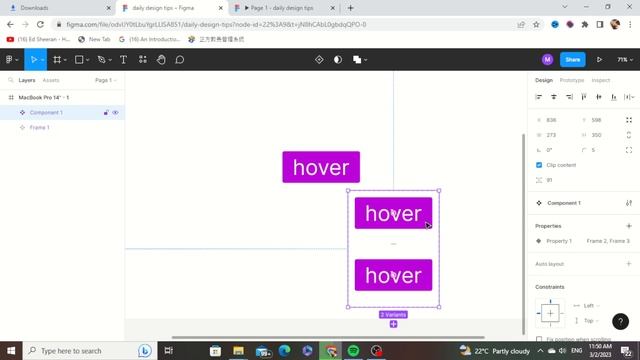Click the Share button
Viewport: 640px width, 360px height.
point(573,60)
